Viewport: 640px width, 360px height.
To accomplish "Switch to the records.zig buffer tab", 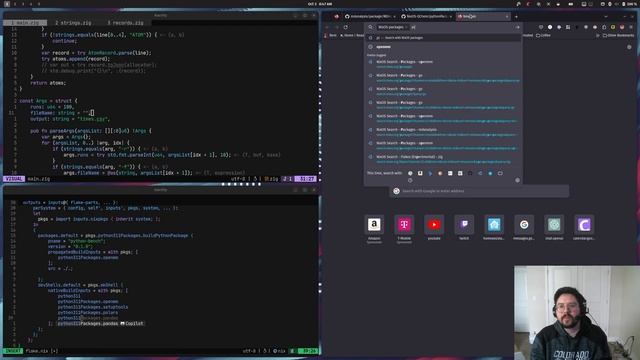I will [x=125, y=23].
